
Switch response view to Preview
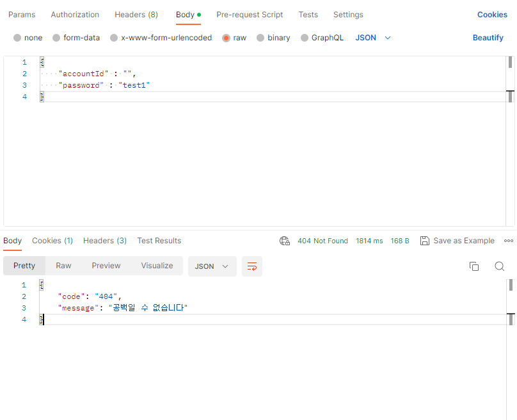click(106, 266)
